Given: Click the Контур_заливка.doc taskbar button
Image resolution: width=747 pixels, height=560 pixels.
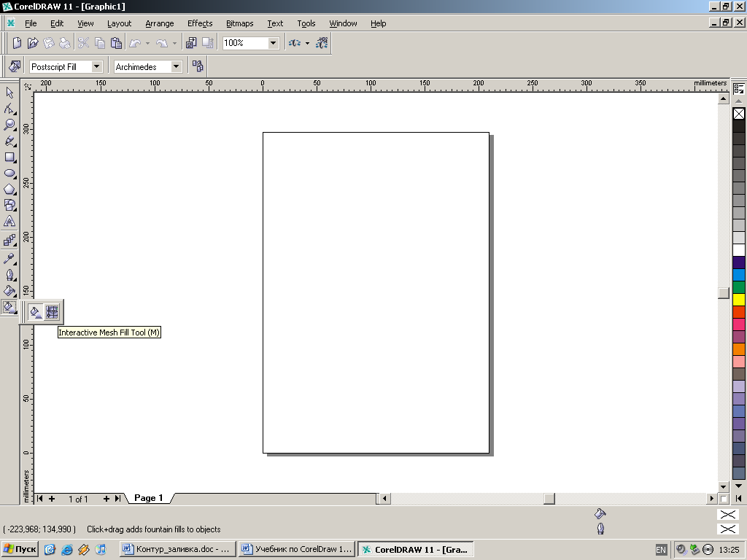Looking at the screenshot, I should (x=177, y=549).
